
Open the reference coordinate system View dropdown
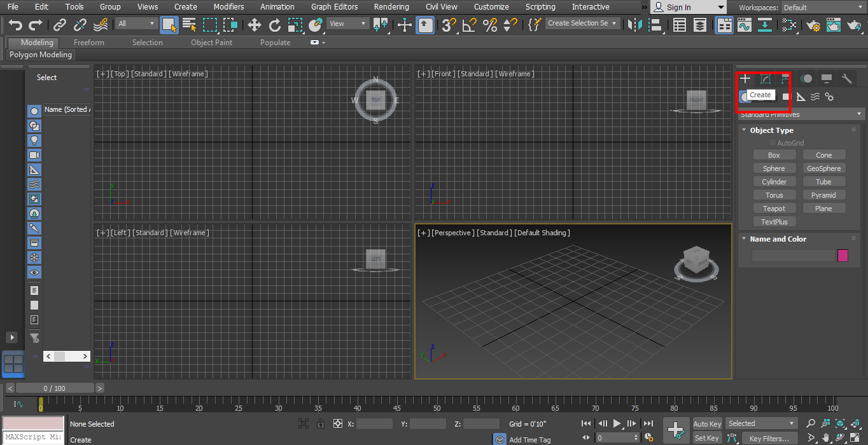tap(347, 23)
